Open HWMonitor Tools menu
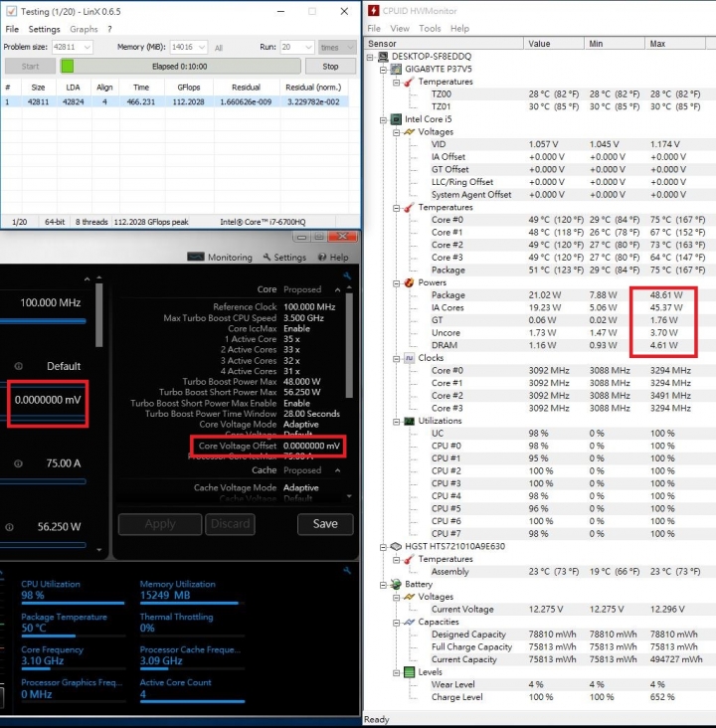The width and height of the screenshot is (716, 728). [x=430, y=28]
